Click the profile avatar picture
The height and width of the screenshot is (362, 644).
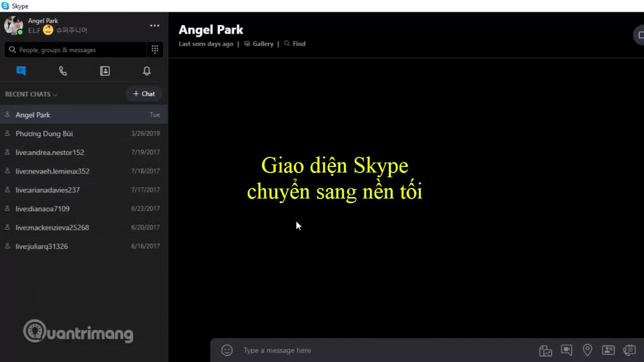coord(14,25)
